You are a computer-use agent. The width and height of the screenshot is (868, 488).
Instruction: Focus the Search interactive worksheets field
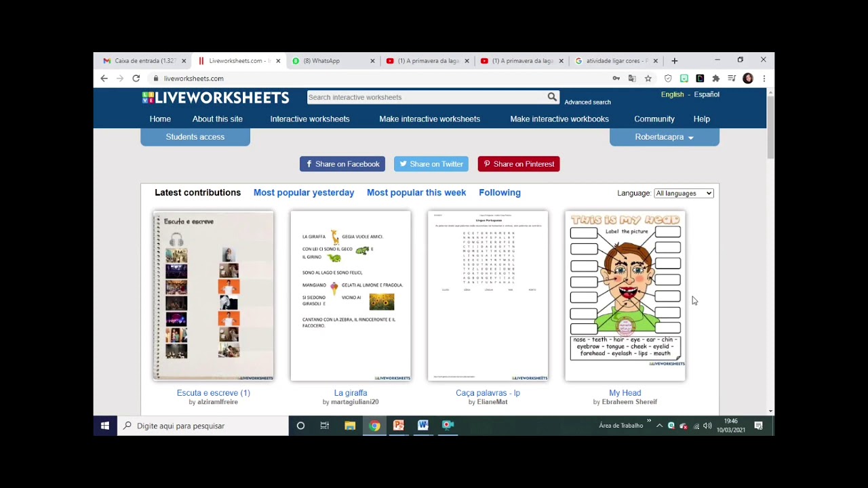pos(427,97)
